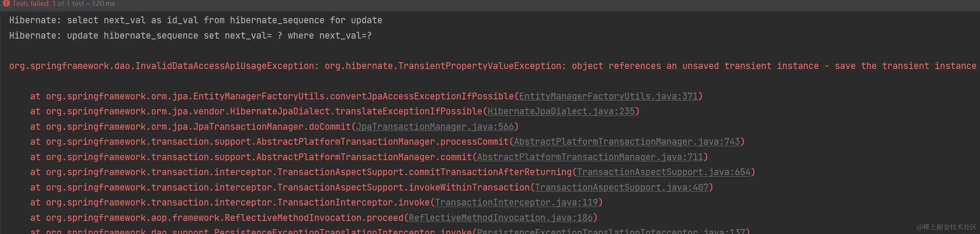Click the red tests failed error icon

[x=6, y=3]
